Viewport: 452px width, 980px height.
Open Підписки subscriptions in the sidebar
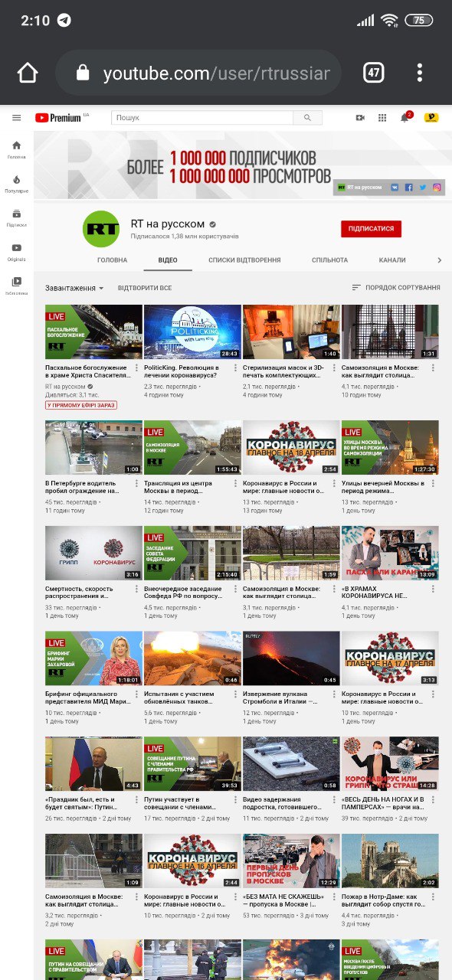[x=16, y=218]
